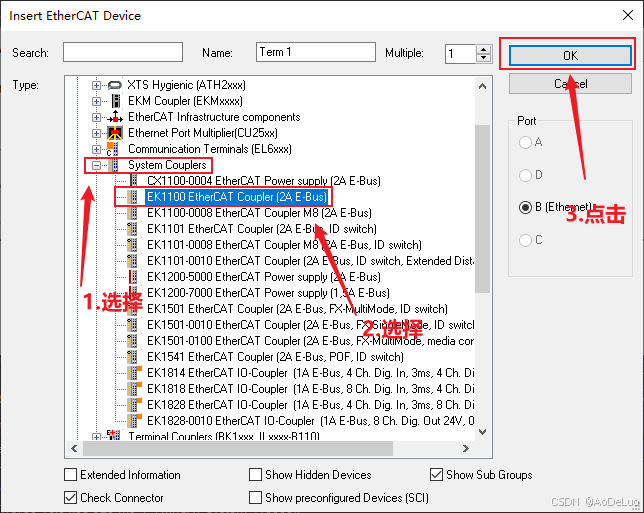The width and height of the screenshot is (644, 513).
Task: Select Port C radio button
Action: 525,240
